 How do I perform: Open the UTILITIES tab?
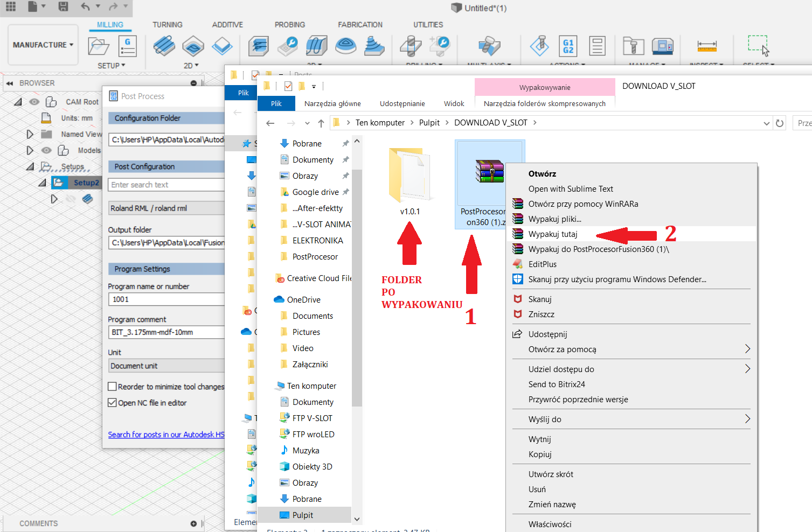coord(428,25)
